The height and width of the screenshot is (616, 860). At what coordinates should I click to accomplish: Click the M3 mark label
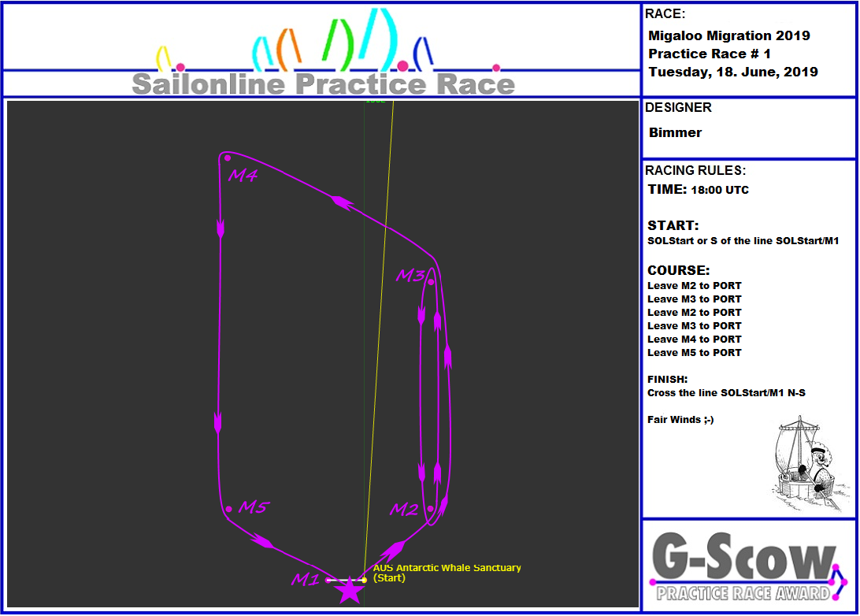pos(411,275)
